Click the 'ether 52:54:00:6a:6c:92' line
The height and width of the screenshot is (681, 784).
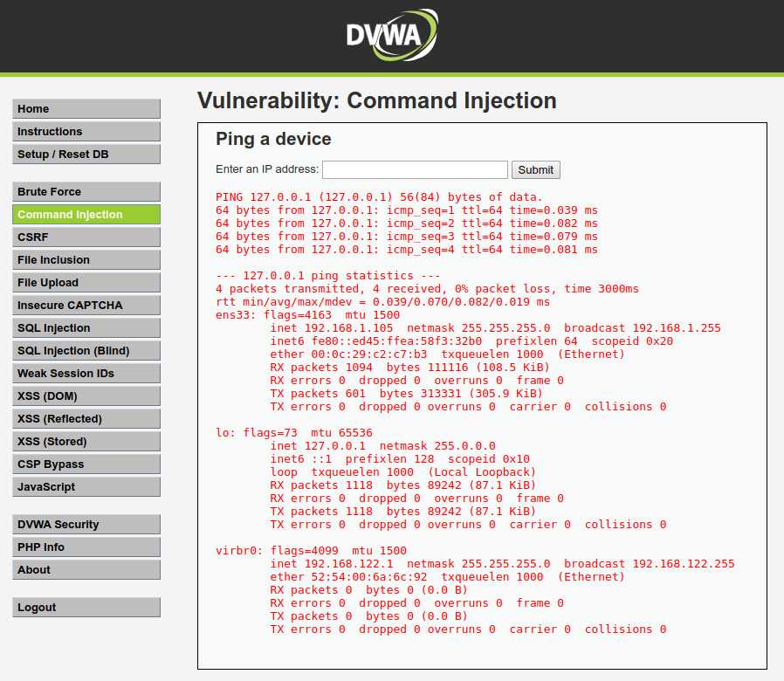448,577
